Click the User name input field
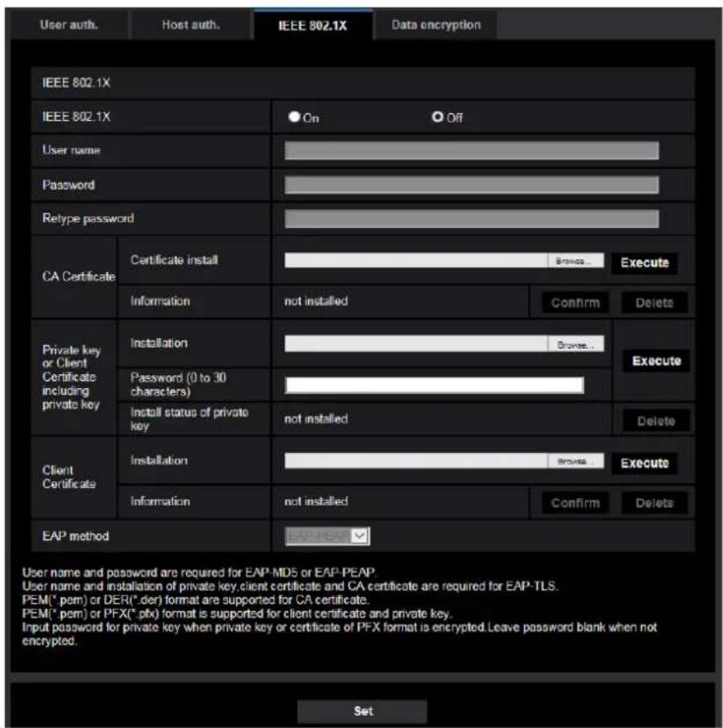 [x=472, y=150]
